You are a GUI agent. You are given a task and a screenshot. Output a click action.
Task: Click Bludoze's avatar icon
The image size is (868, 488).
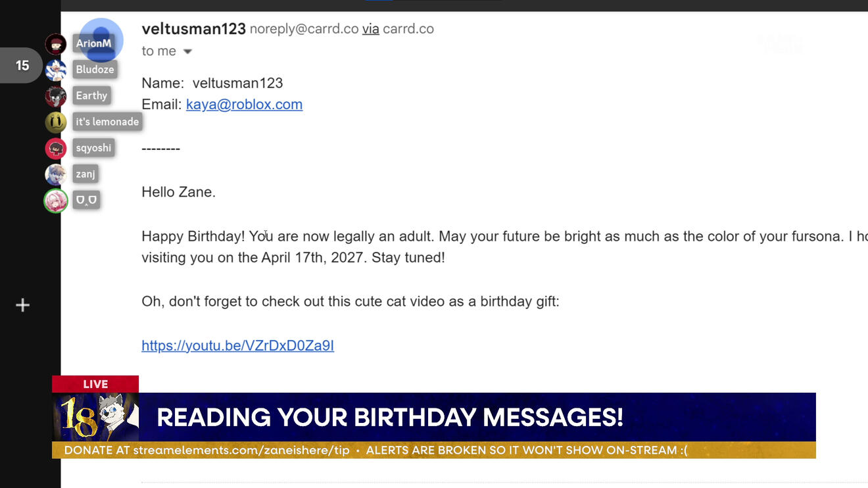[56, 70]
